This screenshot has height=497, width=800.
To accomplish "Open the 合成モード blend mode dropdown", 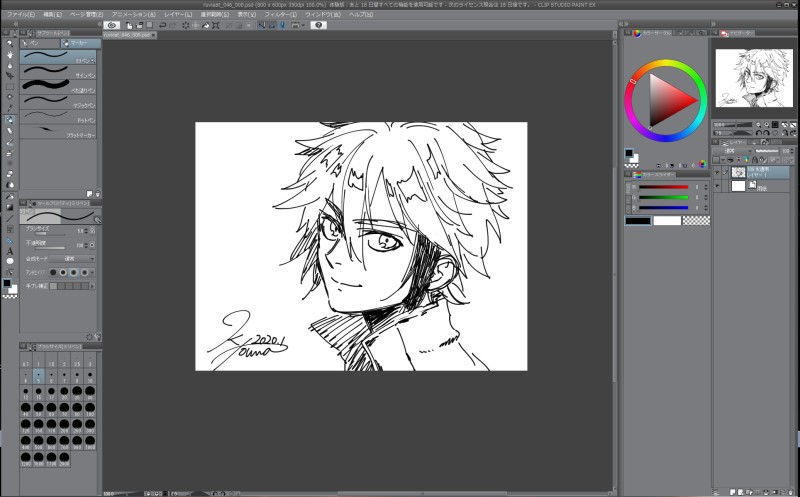I will pos(72,259).
